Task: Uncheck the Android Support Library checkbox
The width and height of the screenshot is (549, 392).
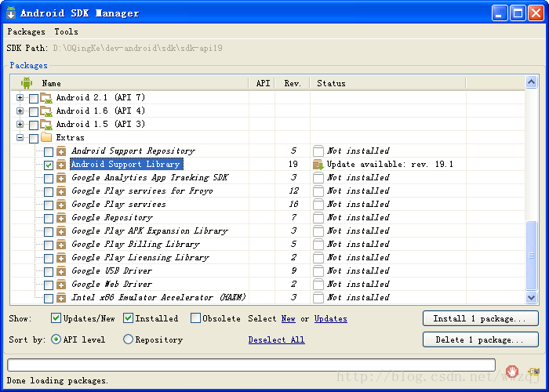Action: 49,165
